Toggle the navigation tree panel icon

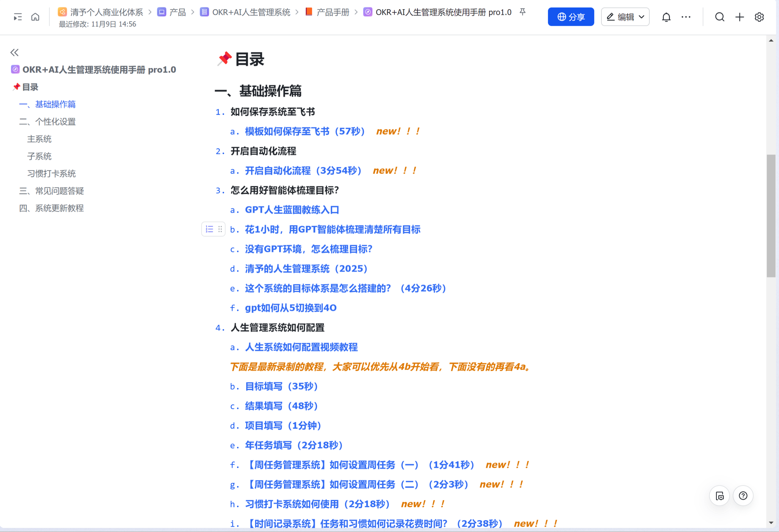pyautogui.click(x=17, y=17)
